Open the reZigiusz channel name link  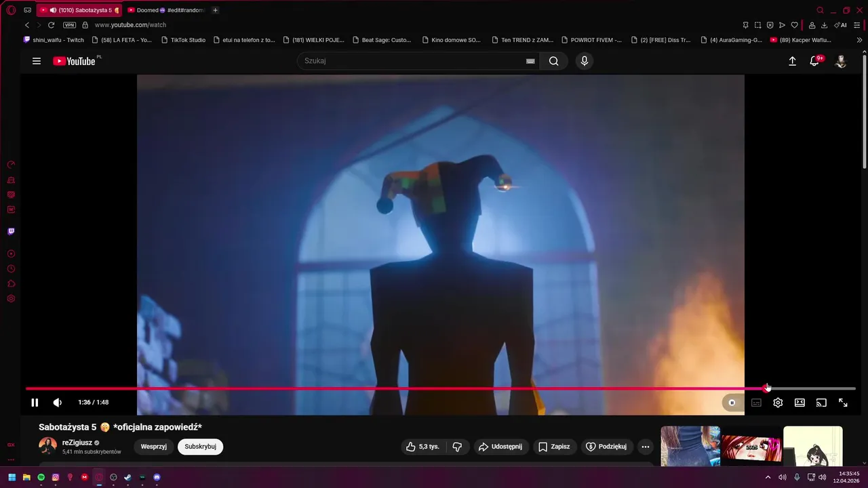click(x=77, y=443)
